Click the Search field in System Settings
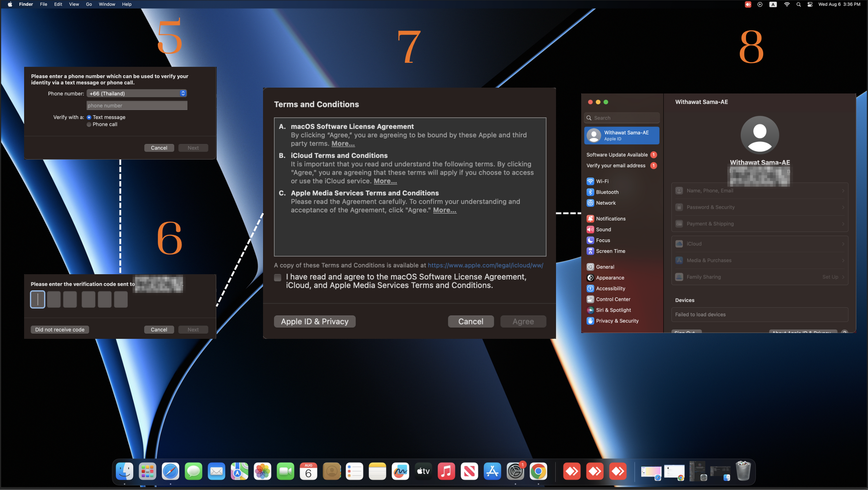Image resolution: width=868 pixels, height=490 pixels. point(622,118)
